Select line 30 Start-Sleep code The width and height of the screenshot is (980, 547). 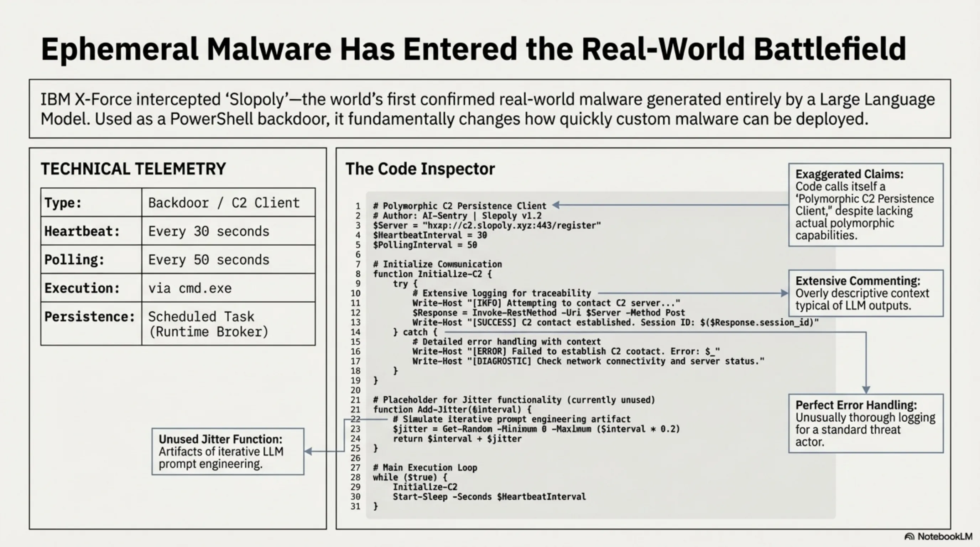pos(489,496)
